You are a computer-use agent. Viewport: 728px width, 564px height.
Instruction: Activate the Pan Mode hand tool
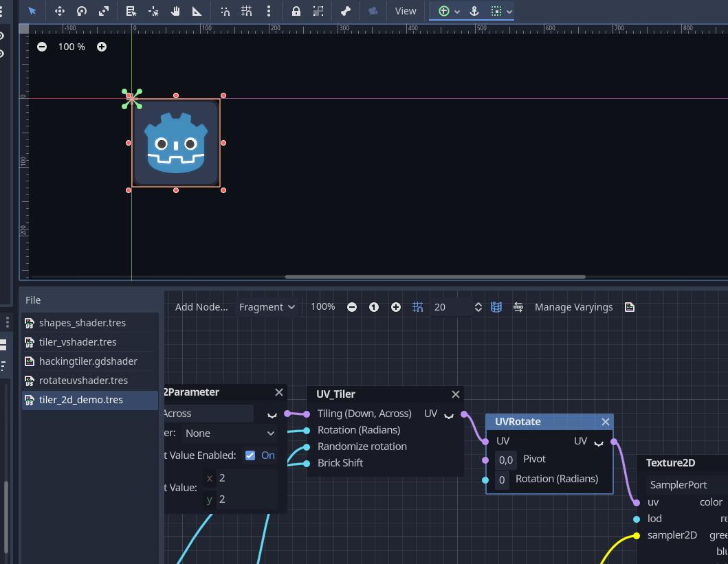point(175,11)
